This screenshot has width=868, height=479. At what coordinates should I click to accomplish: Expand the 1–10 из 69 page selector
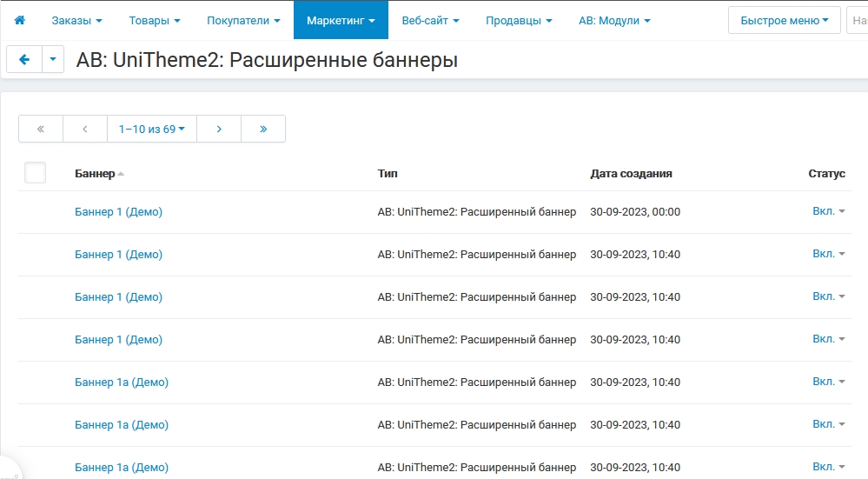[152, 129]
